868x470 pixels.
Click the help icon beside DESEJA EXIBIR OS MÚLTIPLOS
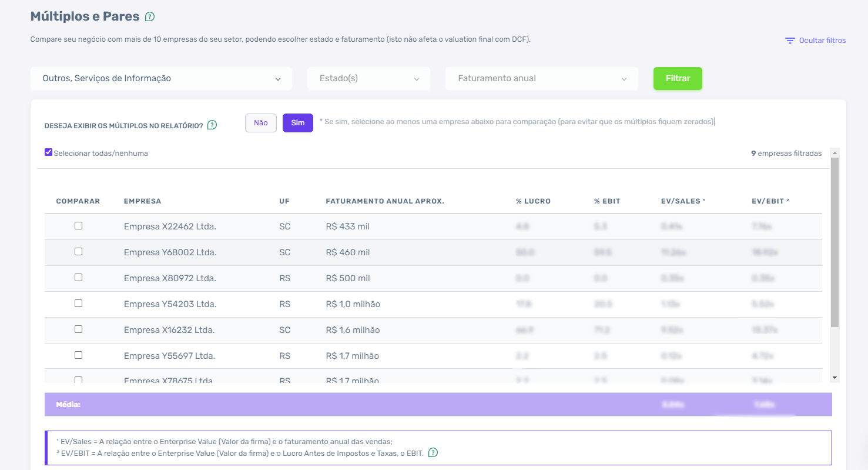tap(212, 125)
